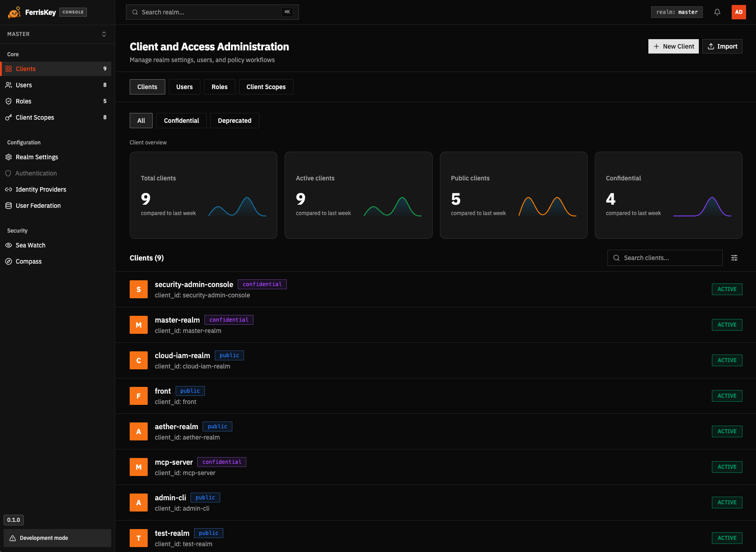This screenshot has height=552, width=756.
Task: Switch to the Client Scopes tab
Action: [266, 87]
